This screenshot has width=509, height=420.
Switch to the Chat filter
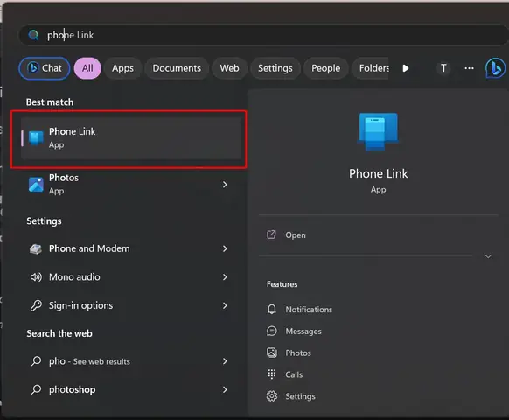[44, 68]
